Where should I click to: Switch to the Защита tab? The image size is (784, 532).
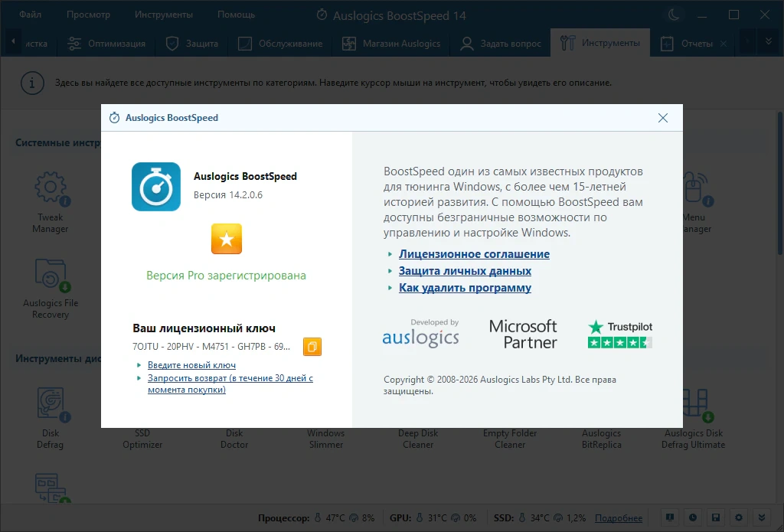pos(192,44)
